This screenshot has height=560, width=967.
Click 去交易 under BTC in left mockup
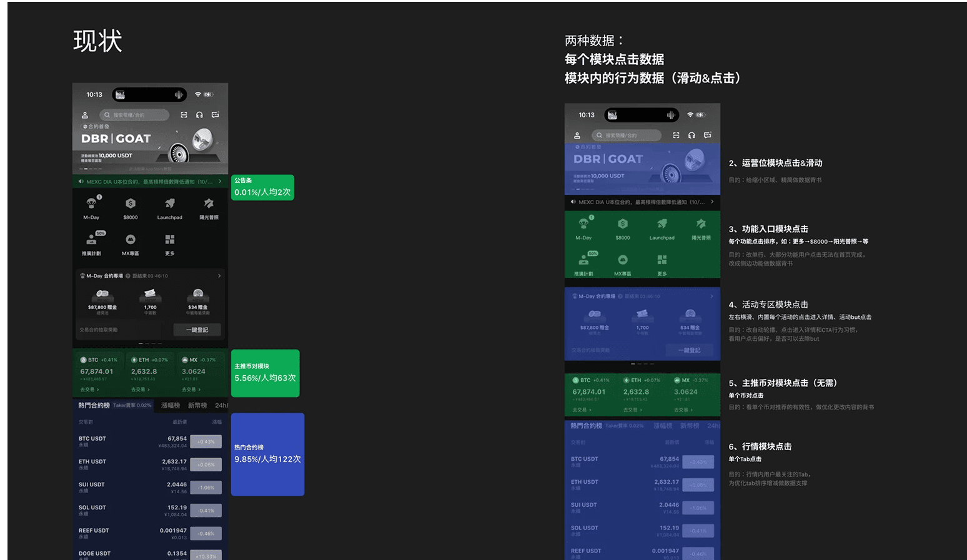89,390
